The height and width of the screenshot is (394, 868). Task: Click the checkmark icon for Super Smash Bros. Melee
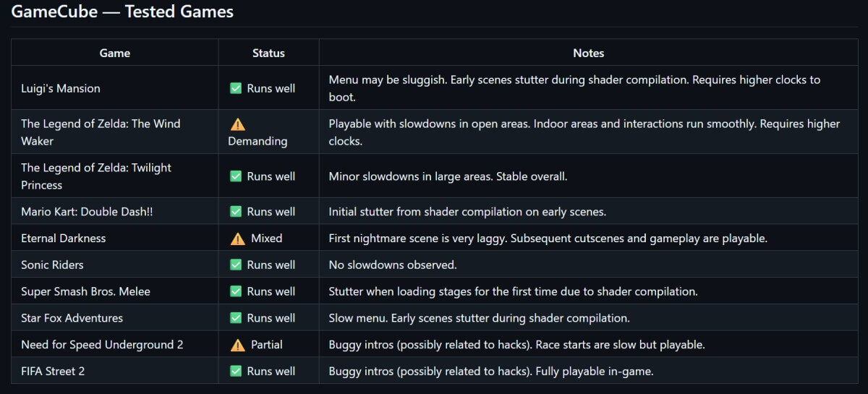236,291
